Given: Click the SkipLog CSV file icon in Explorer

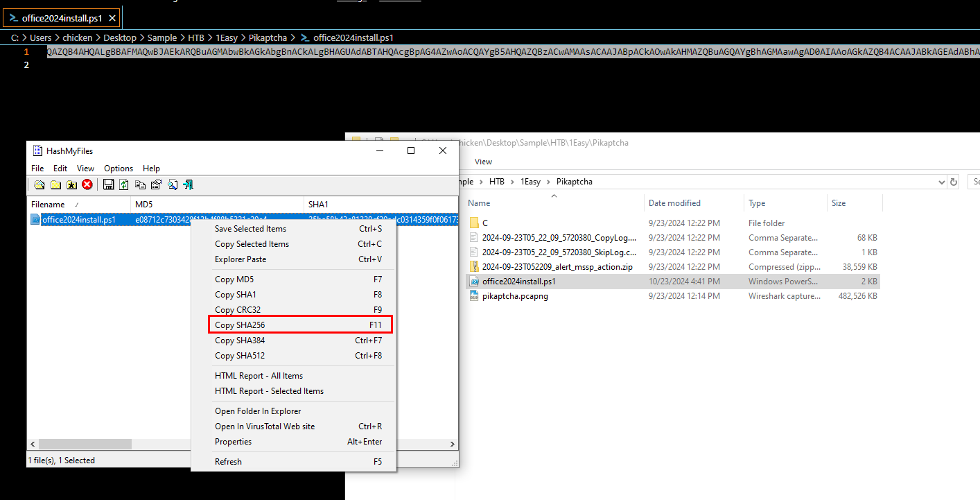Looking at the screenshot, I should (x=475, y=252).
